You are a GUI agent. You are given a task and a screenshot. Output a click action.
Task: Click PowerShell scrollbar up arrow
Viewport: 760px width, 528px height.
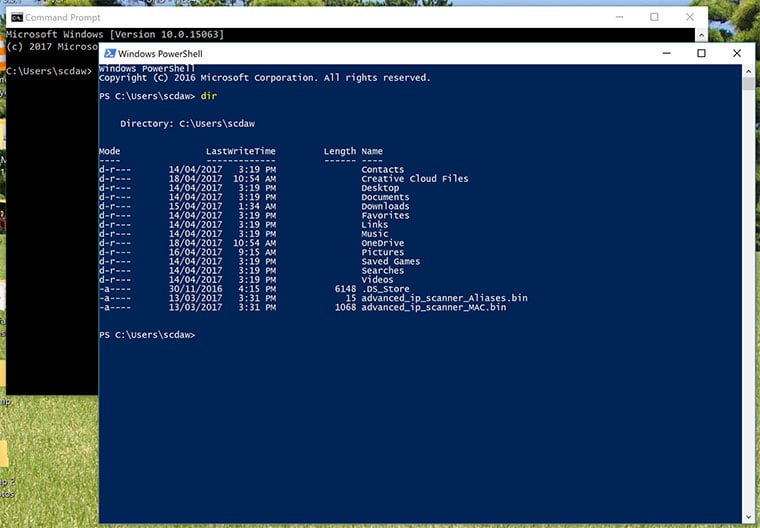tap(748, 71)
